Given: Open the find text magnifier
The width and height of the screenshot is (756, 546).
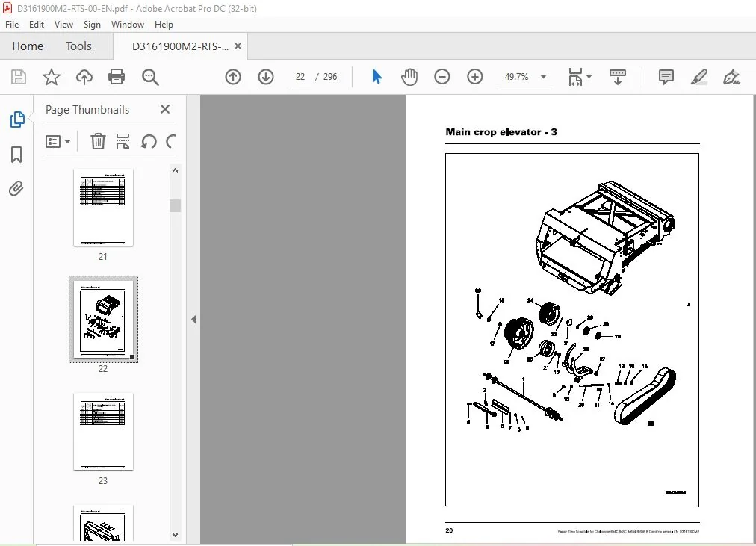Looking at the screenshot, I should tap(150, 77).
